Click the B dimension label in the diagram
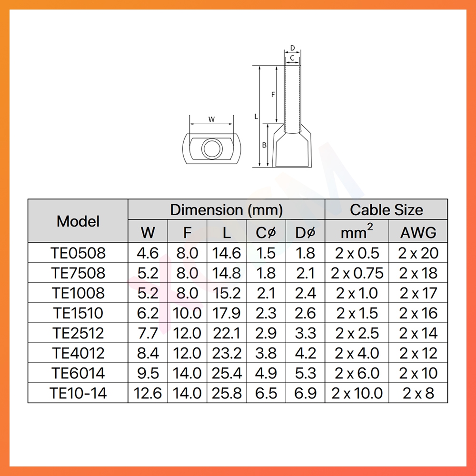Screen dimensions: 476x476 (x=264, y=145)
